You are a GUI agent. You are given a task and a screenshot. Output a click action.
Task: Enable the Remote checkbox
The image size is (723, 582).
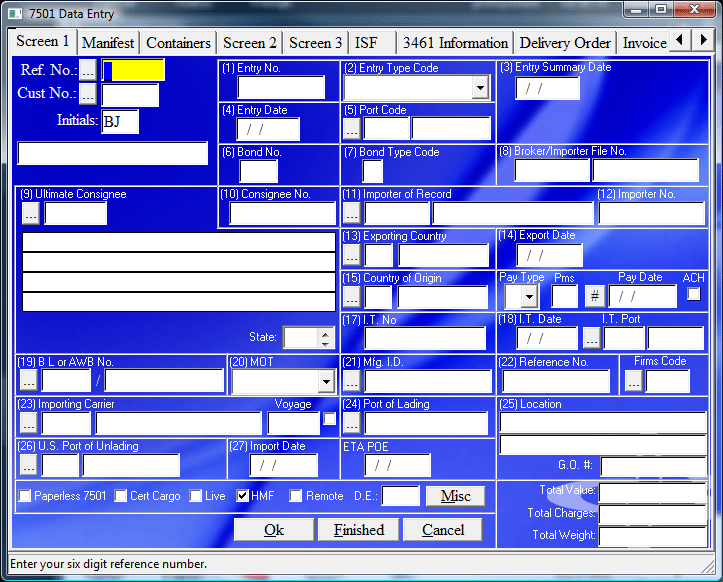[x=296, y=496]
